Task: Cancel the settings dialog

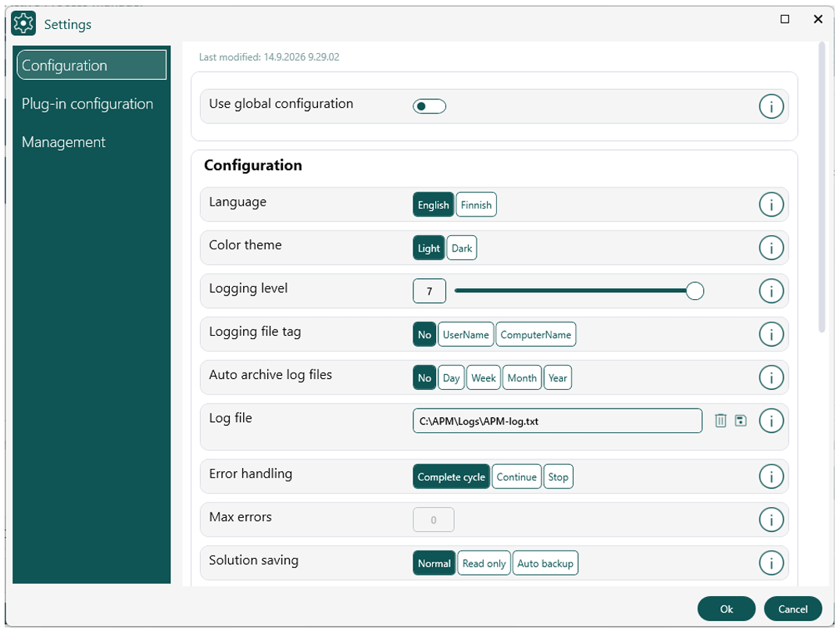Action: pos(793,609)
